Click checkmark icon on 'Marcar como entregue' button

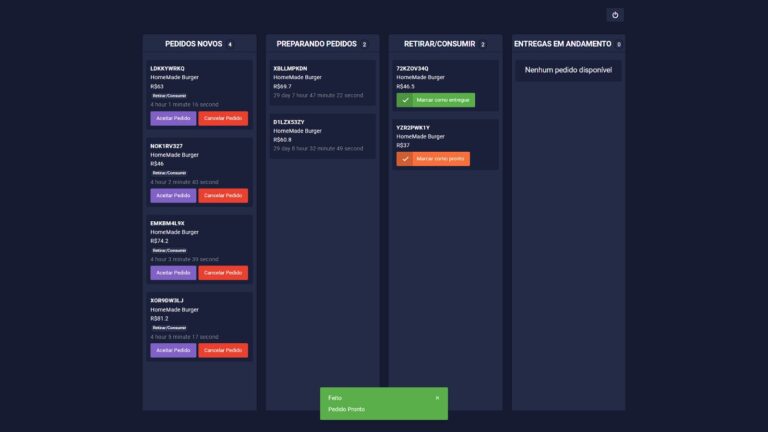(404, 100)
